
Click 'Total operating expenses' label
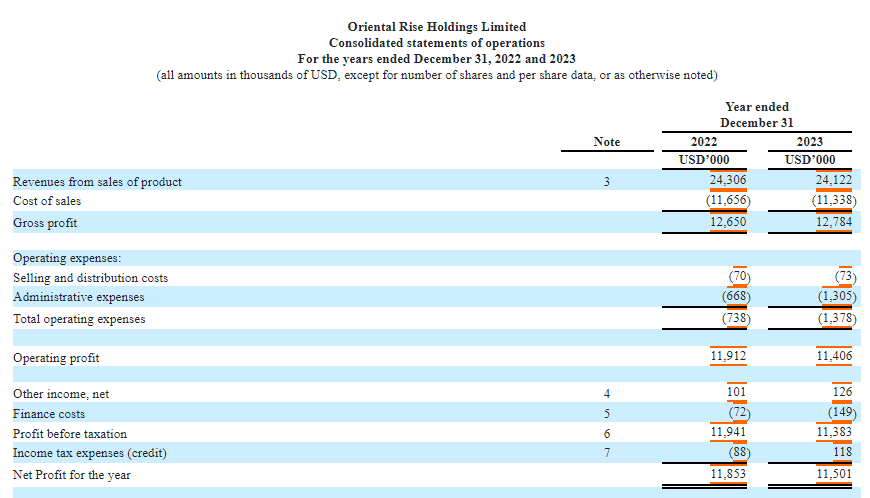point(79,319)
